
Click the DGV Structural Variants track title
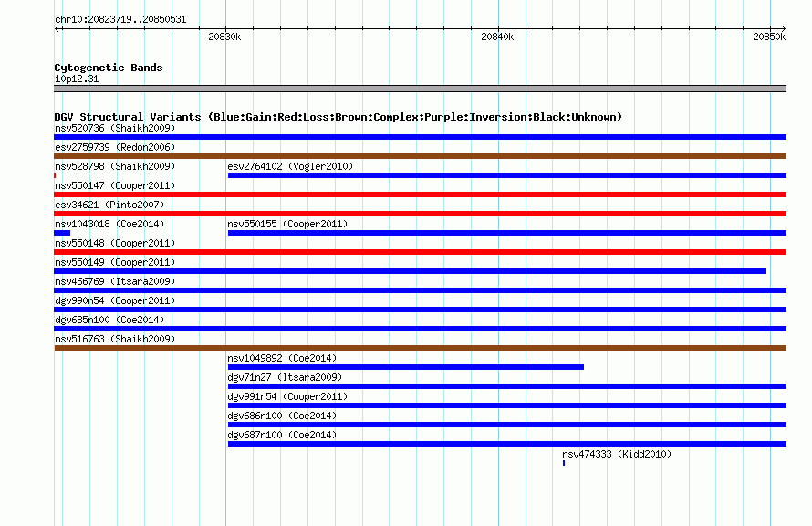[338, 117]
